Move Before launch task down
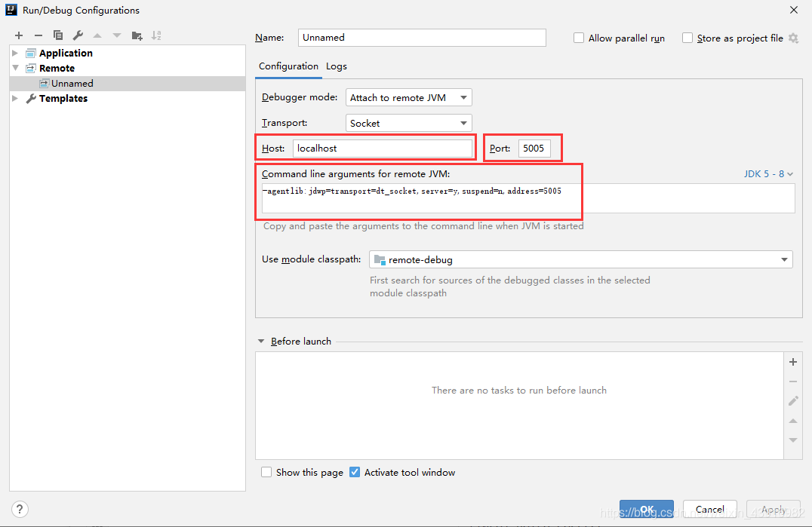This screenshot has width=812, height=527. (793, 440)
